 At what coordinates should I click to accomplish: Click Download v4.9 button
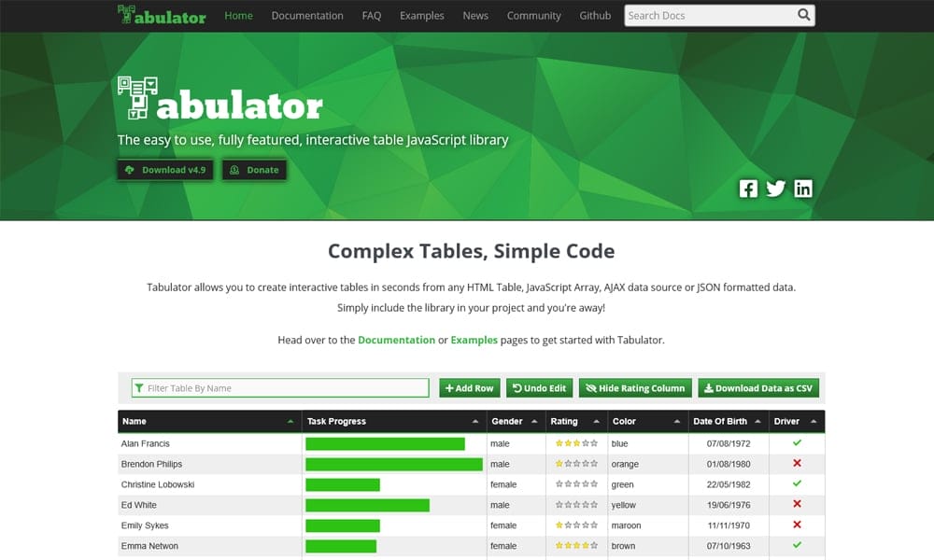click(x=165, y=170)
